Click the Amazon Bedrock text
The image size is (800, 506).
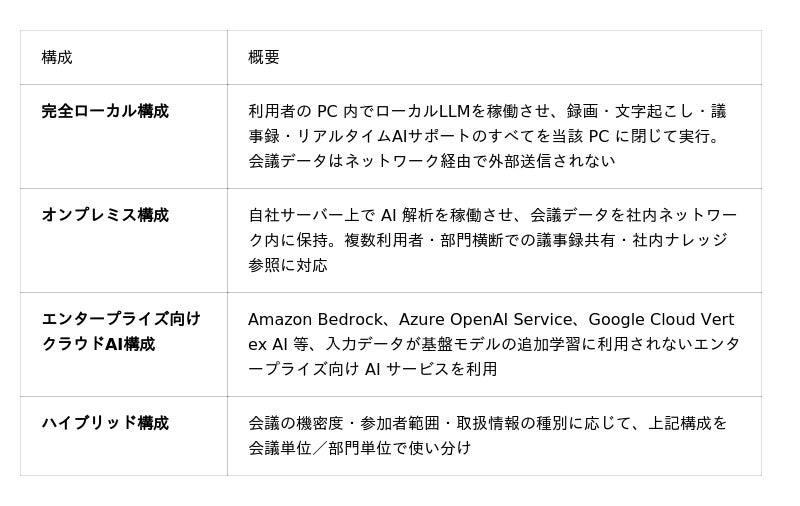pyautogui.click(x=315, y=319)
